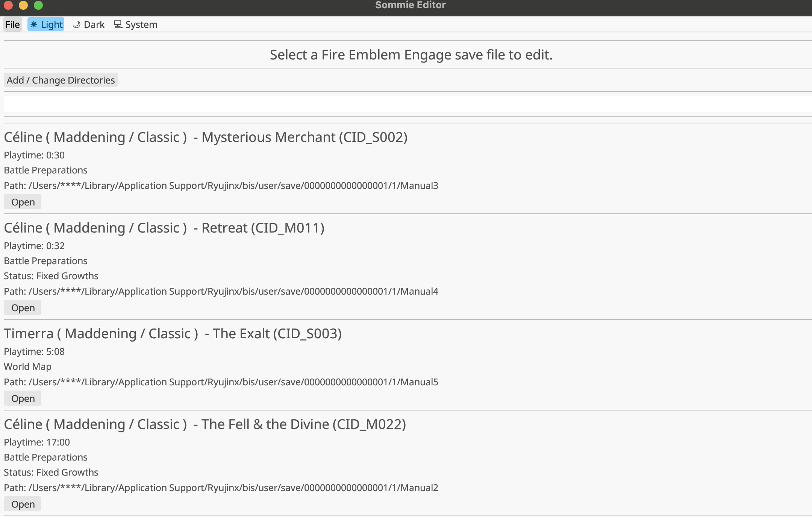Click the empty input field below Add / Change Directories
Image resolution: width=812 pixels, height=517 pixels.
[406, 104]
